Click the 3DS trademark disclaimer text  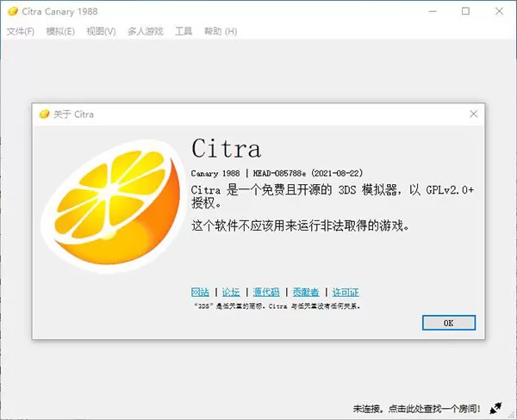click(277, 306)
